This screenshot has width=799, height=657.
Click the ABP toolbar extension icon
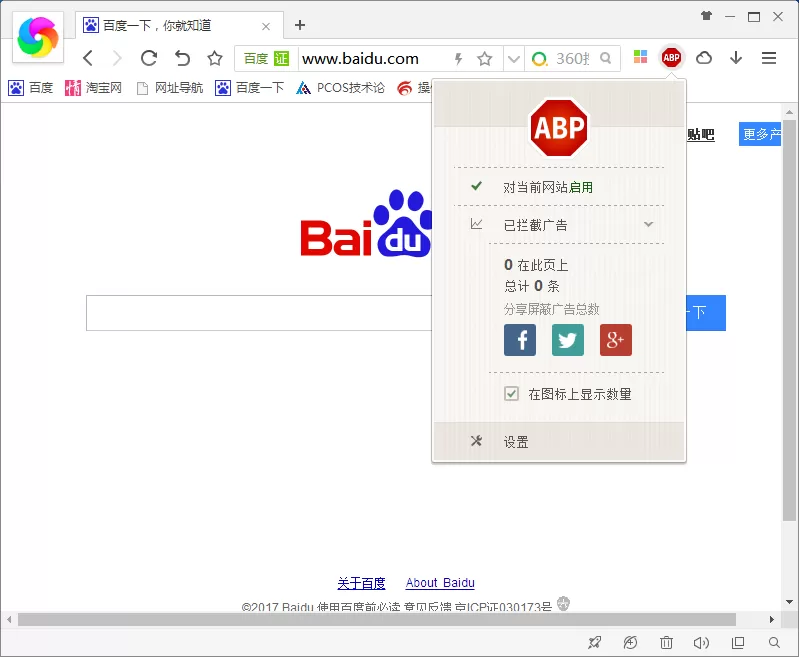click(x=671, y=57)
